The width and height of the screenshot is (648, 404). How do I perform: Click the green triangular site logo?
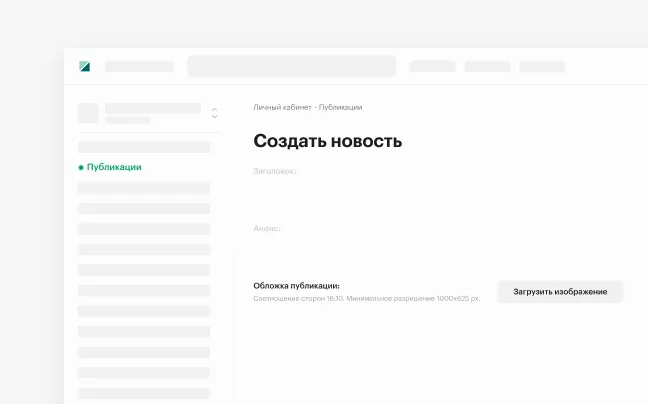point(85,66)
